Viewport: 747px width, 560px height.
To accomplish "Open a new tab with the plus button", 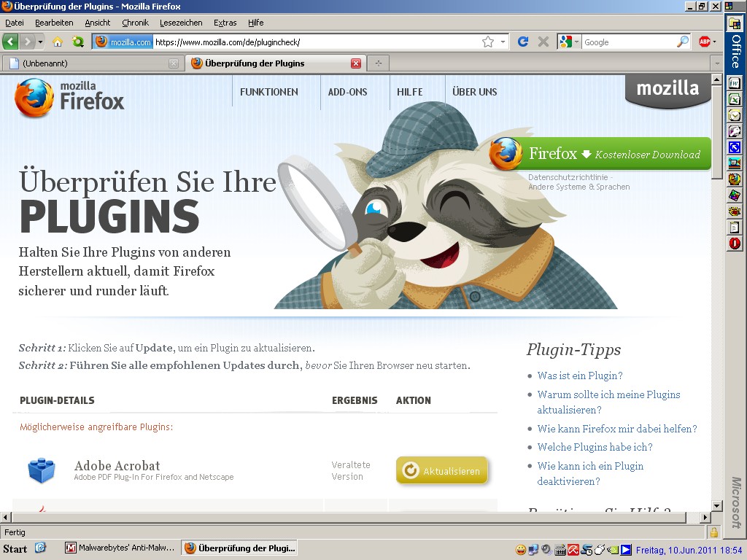I will [x=379, y=63].
